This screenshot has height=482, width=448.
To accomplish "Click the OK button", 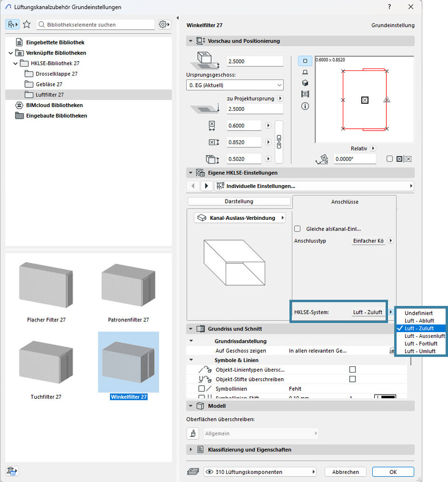I will click(393, 471).
